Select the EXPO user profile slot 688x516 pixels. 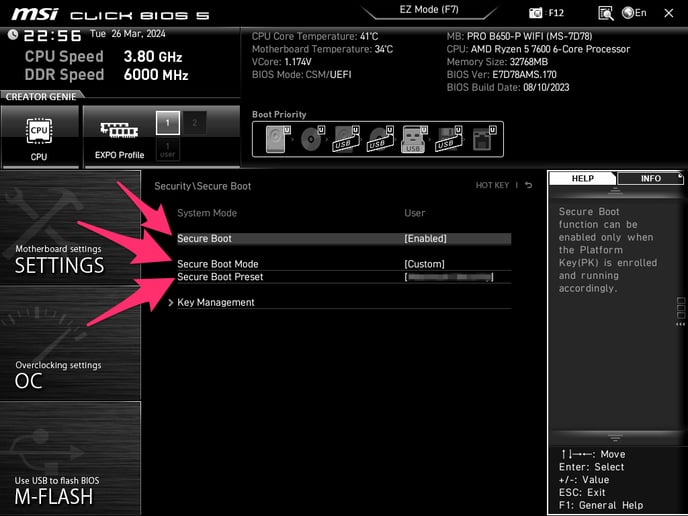[168, 150]
